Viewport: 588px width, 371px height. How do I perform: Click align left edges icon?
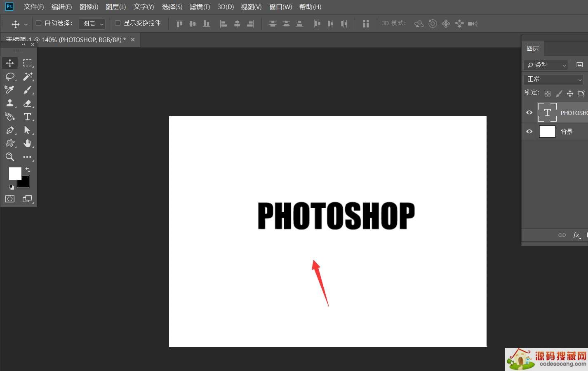click(223, 24)
